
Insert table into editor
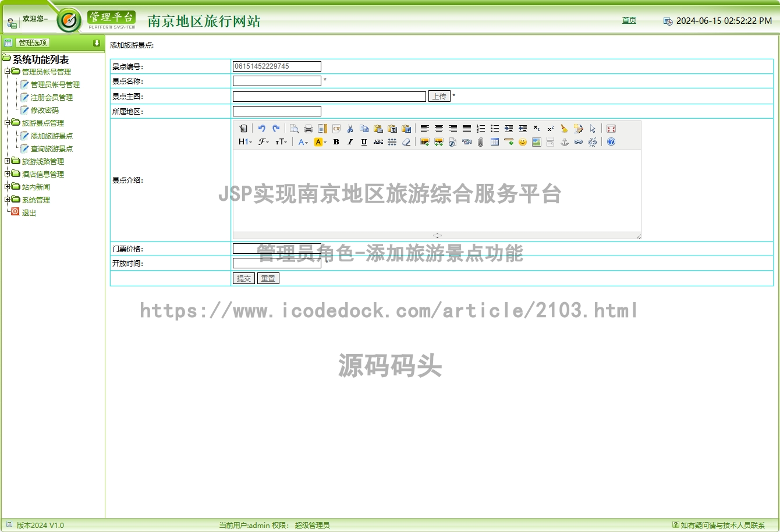pyautogui.click(x=495, y=142)
